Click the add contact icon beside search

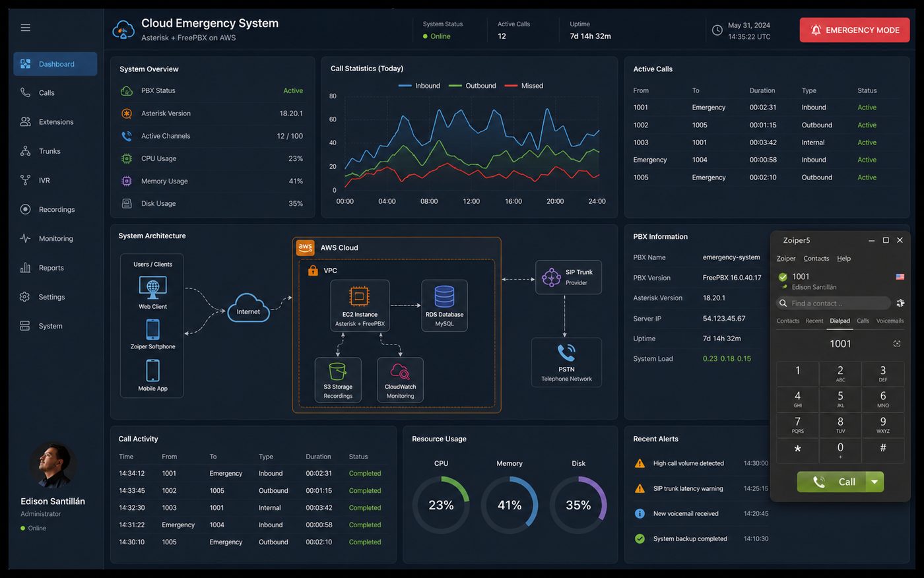tap(900, 304)
